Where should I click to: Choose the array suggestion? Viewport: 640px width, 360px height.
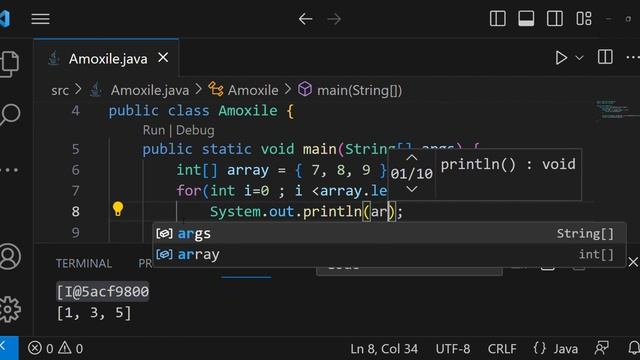[389, 255]
